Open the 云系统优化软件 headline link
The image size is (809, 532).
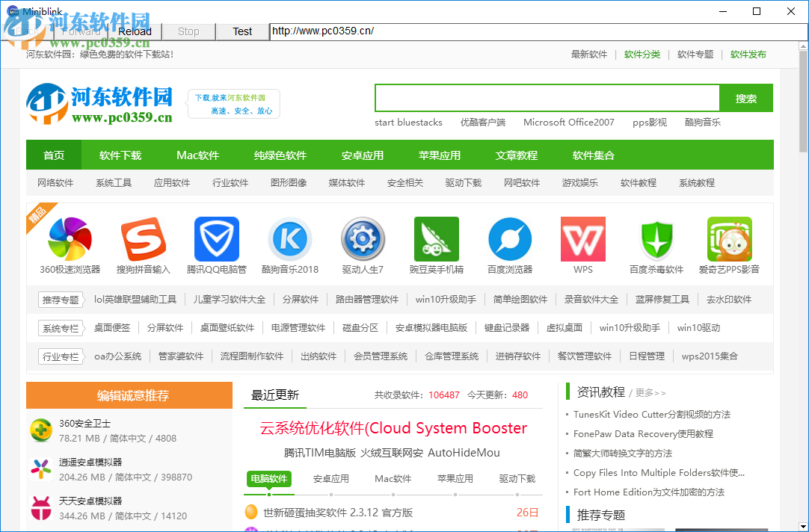click(393, 428)
